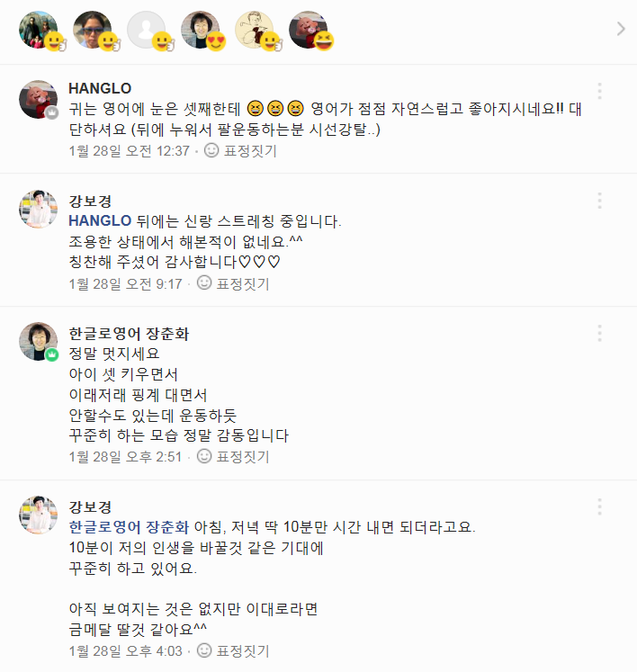Click first reactor avatar in reactions row
Screen dimensions: 637x672
click(x=39, y=30)
